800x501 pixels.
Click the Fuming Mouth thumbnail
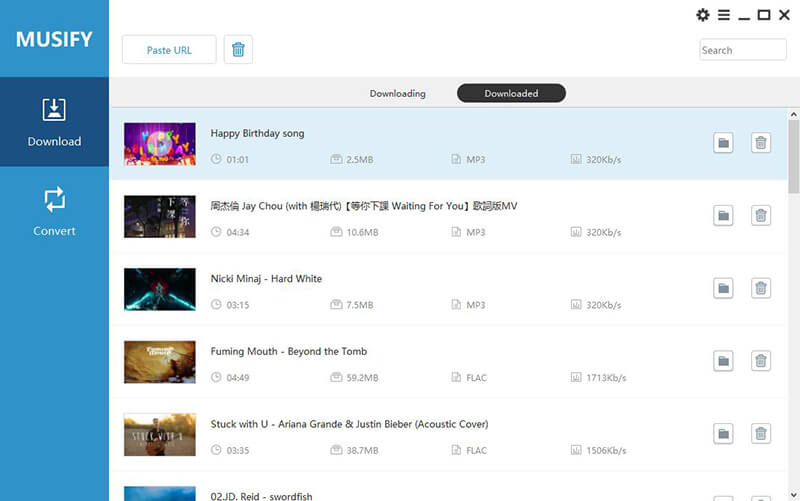pos(160,362)
